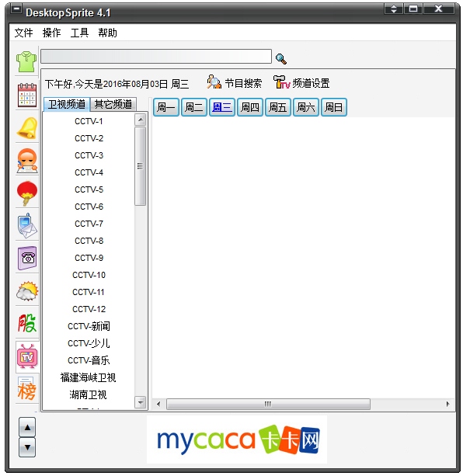463x476 pixels.
Task: Click sidebar scroll up arrow button
Action: [27, 427]
